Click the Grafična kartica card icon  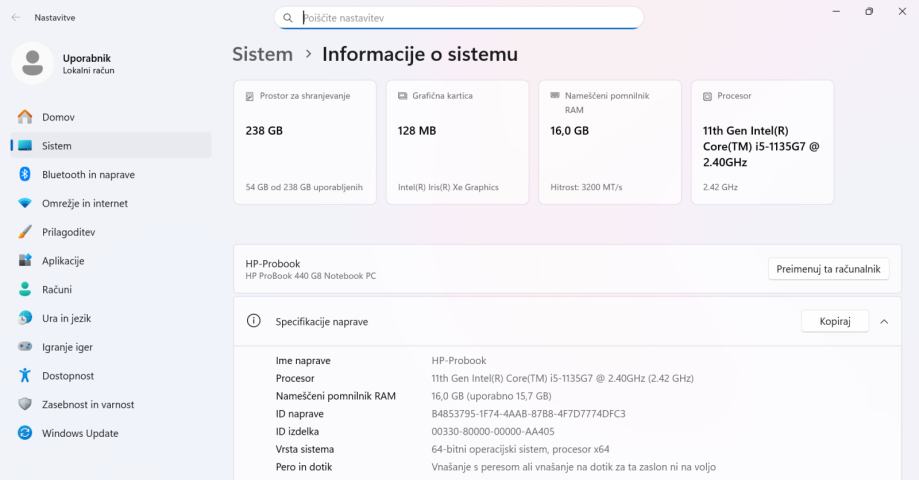tap(402, 96)
